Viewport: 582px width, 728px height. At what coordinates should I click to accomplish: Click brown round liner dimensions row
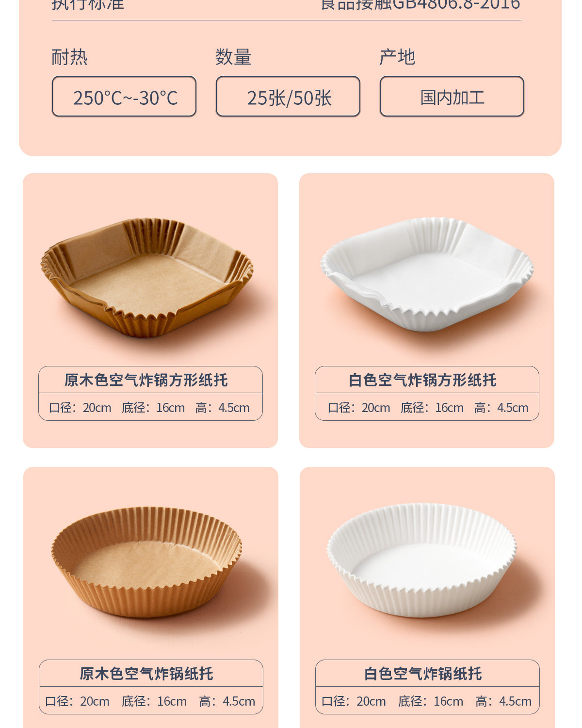click(x=150, y=701)
